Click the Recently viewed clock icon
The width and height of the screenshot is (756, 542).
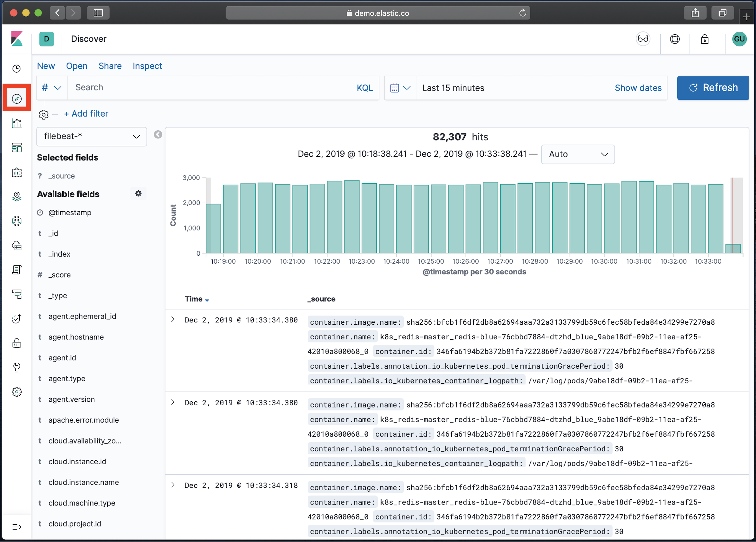tap(17, 69)
